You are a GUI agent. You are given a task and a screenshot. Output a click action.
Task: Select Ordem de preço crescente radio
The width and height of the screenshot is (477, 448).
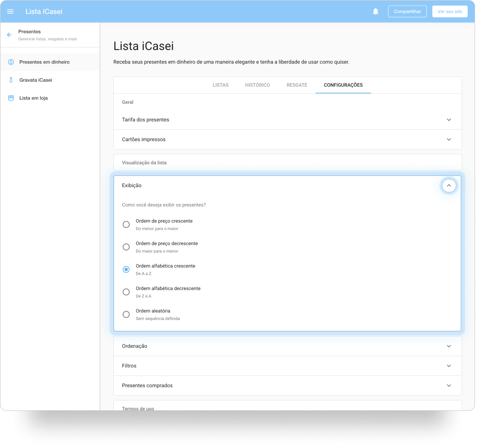pyautogui.click(x=126, y=225)
